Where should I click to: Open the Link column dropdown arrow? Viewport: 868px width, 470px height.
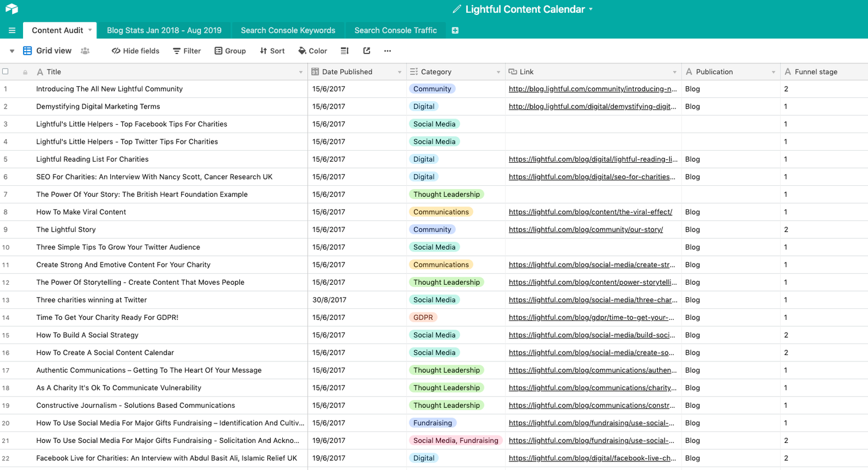pyautogui.click(x=675, y=72)
